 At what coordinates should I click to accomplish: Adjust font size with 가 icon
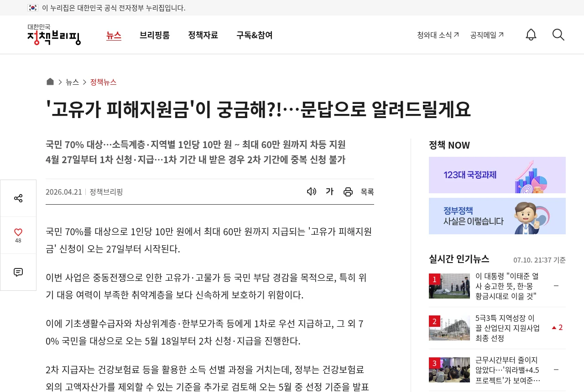coord(329,191)
